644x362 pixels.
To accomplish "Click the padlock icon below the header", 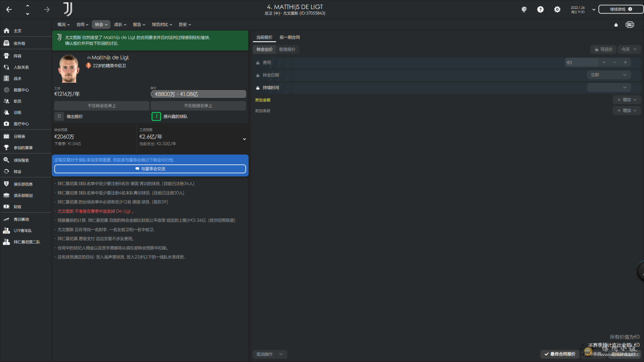I will point(616,25).
